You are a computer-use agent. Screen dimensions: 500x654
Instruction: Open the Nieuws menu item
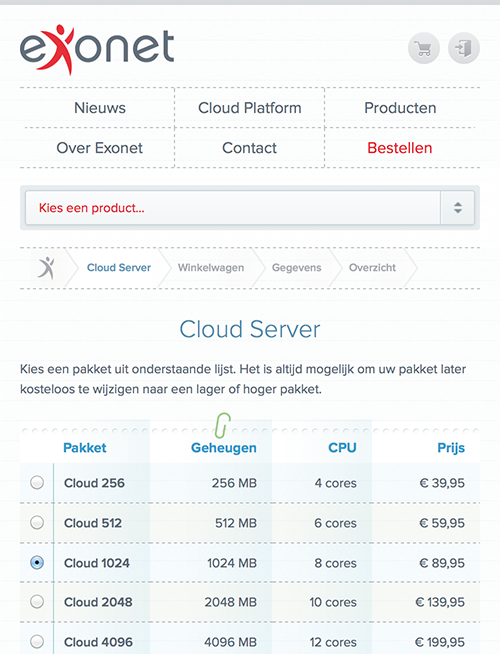click(100, 108)
